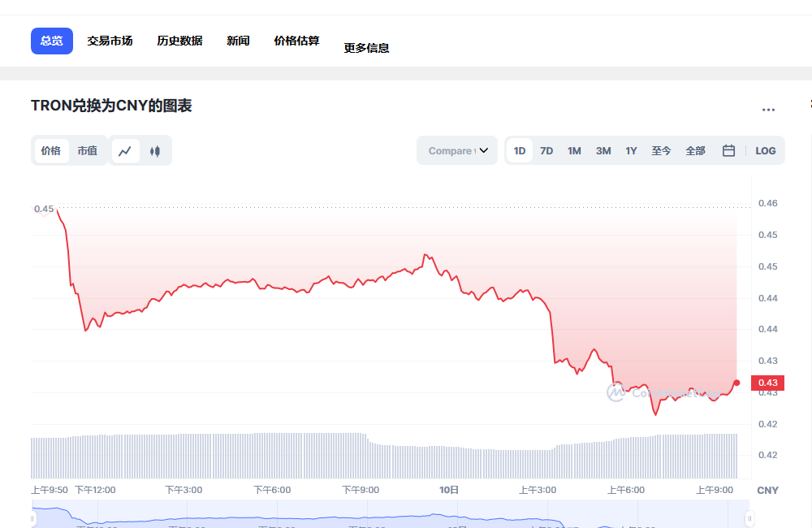This screenshot has height=528, width=812.
Task: Set chart range to 至今
Action: (x=661, y=151)
